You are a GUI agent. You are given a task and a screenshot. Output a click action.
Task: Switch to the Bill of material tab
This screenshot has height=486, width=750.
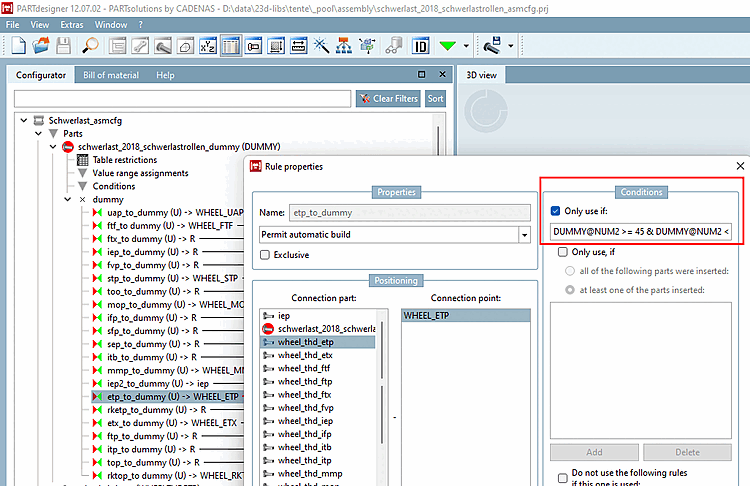(x=111, y=75)
